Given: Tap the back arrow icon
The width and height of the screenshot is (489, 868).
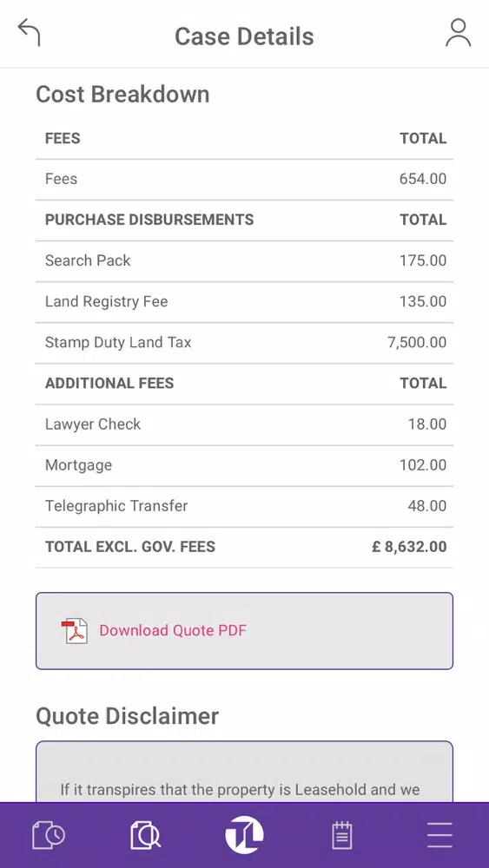Looking at the screenshot, I should pos(30,32).
